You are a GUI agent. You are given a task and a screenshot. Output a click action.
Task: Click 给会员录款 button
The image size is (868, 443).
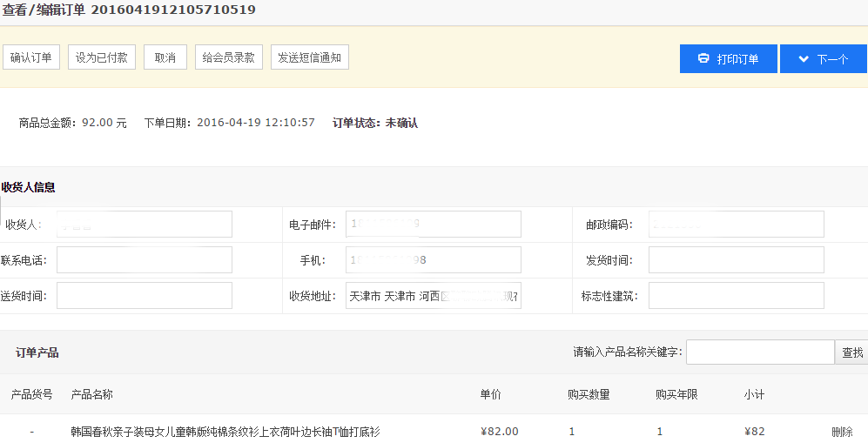[x=228, y=57]
